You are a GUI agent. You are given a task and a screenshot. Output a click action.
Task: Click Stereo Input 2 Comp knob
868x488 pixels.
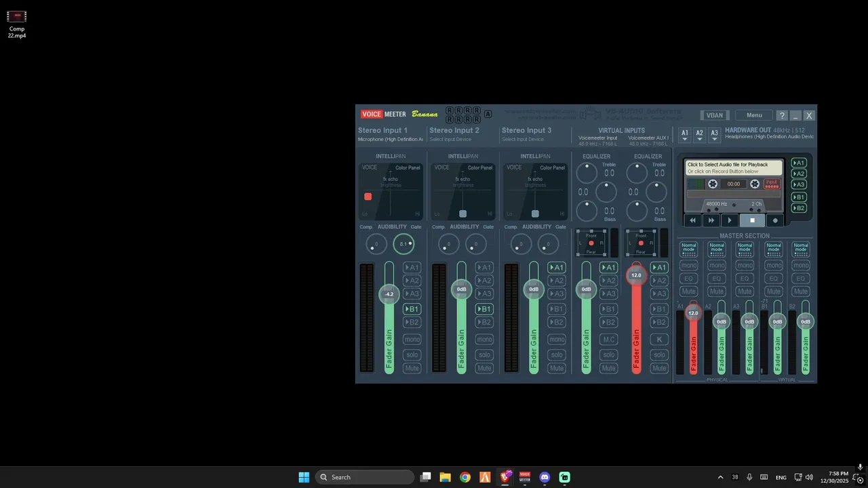coord(448,244)
